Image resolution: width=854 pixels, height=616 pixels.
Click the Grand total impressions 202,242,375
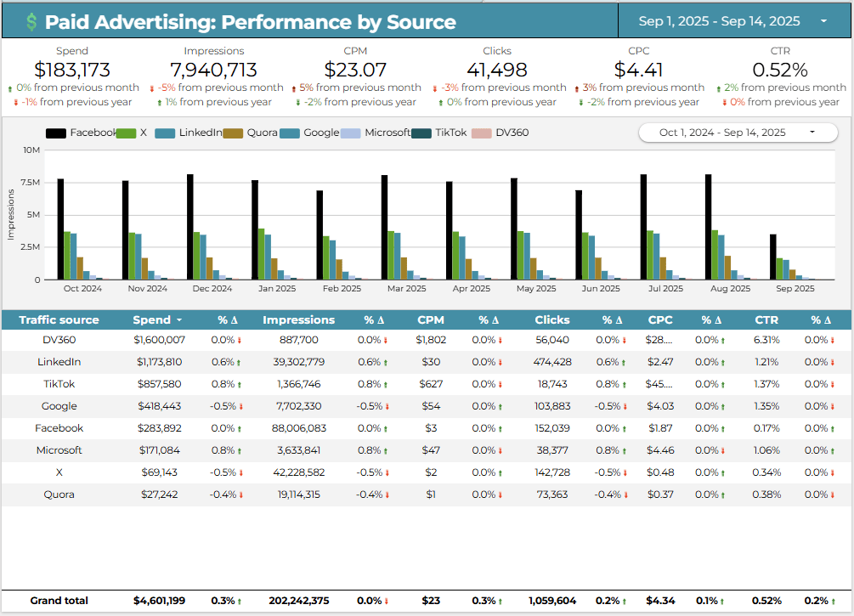tap(298, 601)
